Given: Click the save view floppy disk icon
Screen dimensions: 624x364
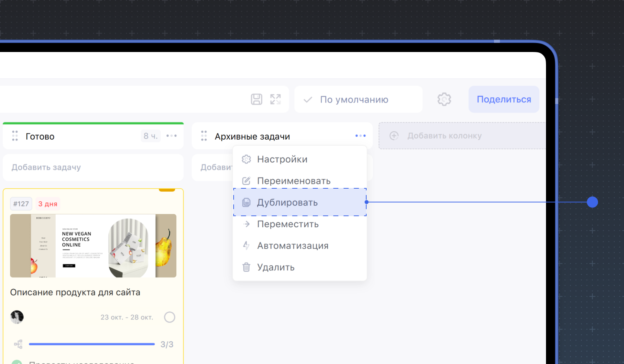Looking at the screenshot, I should pos(256,99).
